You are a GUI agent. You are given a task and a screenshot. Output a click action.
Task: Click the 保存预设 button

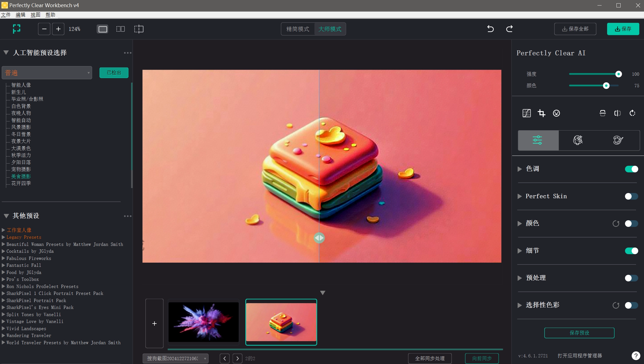579,333
